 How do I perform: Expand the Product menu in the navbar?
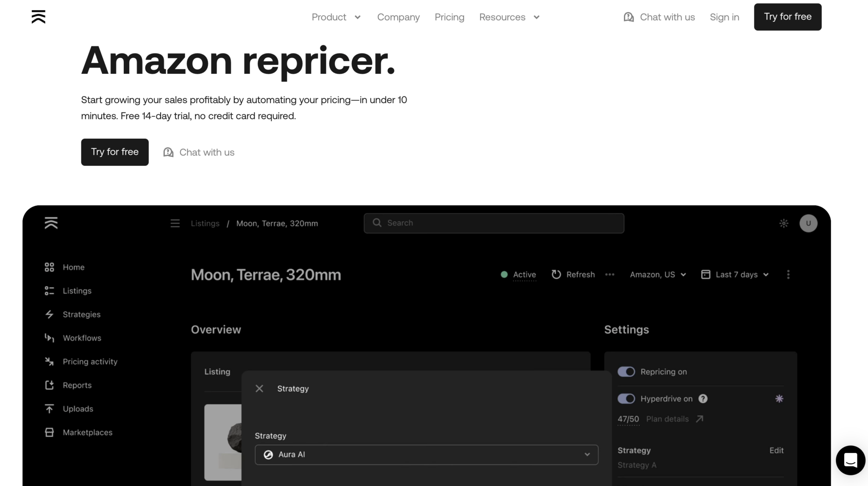pos(336,17)
